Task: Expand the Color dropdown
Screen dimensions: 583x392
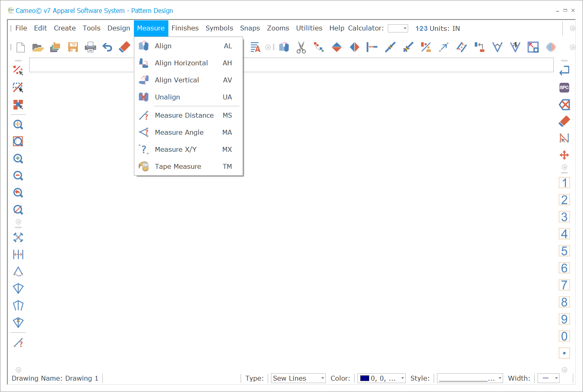Action: click(402, 378)
